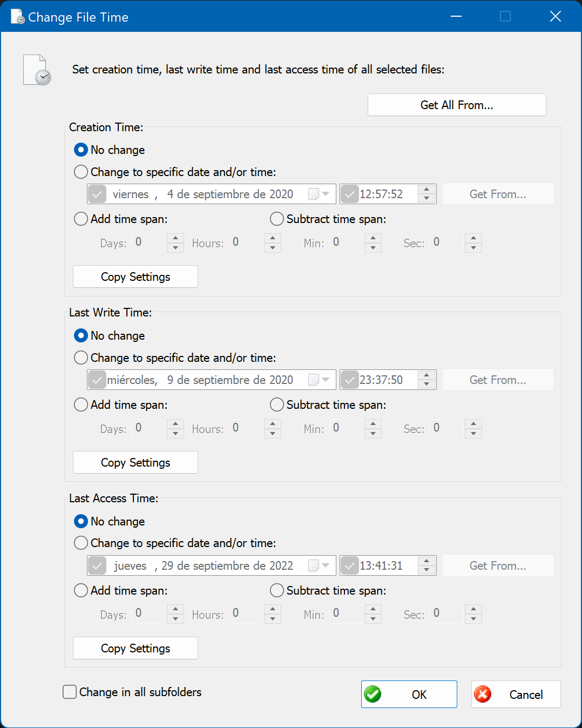Open the miércoles 9 de septiembre date dropdown
The width and height of the screenshot is (582, 728).
(x=326, y=380)
